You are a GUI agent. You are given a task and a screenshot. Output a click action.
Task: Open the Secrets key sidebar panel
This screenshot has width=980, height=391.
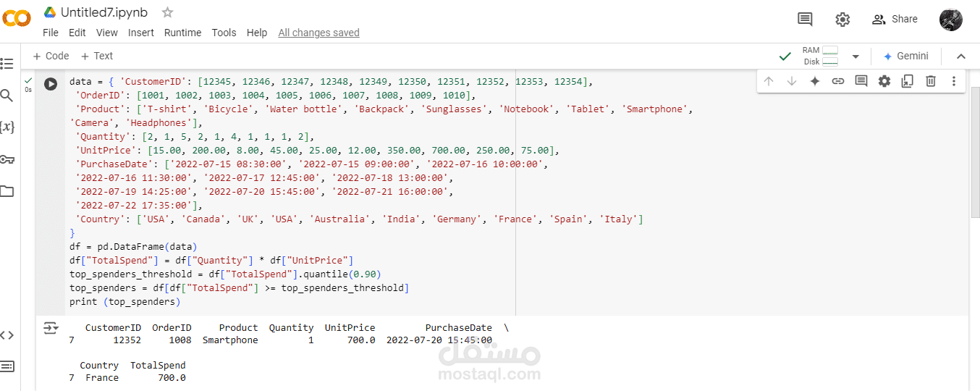[7, 159]
